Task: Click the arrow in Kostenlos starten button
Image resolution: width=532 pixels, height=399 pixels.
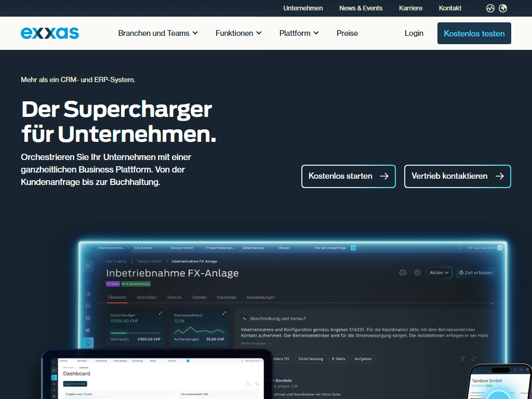Action: click(384, 176)
